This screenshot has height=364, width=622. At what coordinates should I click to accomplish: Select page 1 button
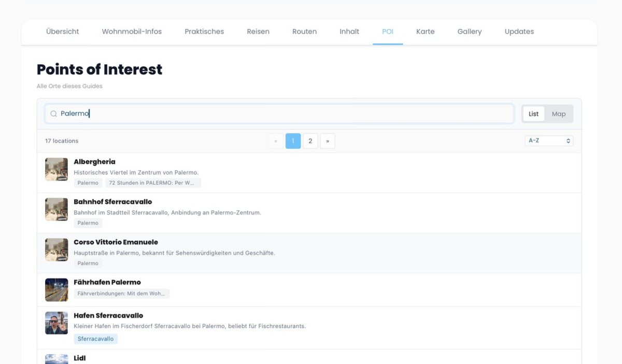pos(293,141)
